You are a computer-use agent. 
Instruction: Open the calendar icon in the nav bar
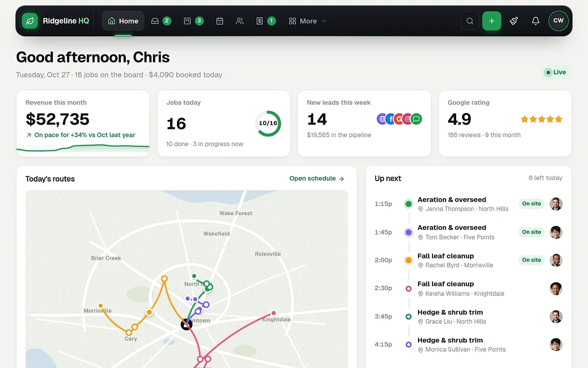click(220, 21)
